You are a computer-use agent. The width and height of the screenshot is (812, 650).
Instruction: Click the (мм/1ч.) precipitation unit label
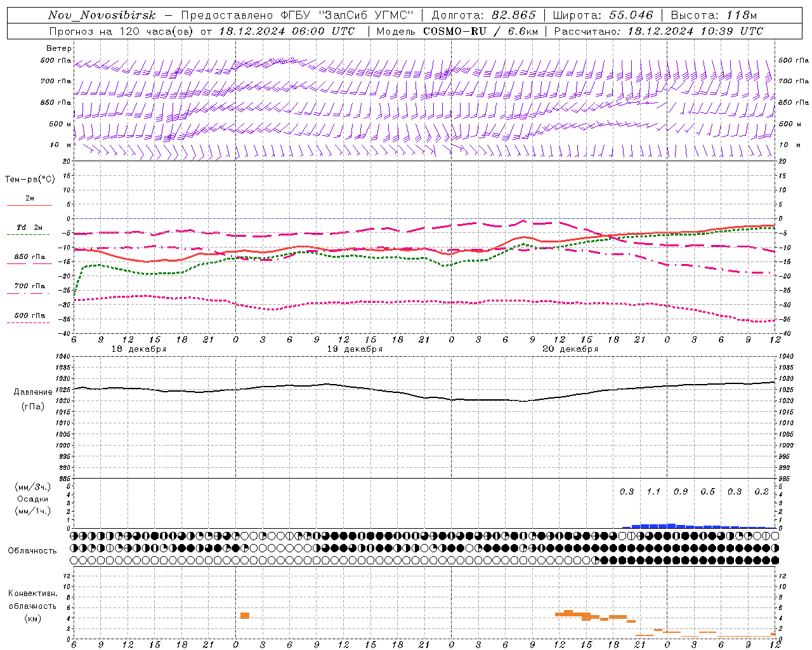point(33,511)
